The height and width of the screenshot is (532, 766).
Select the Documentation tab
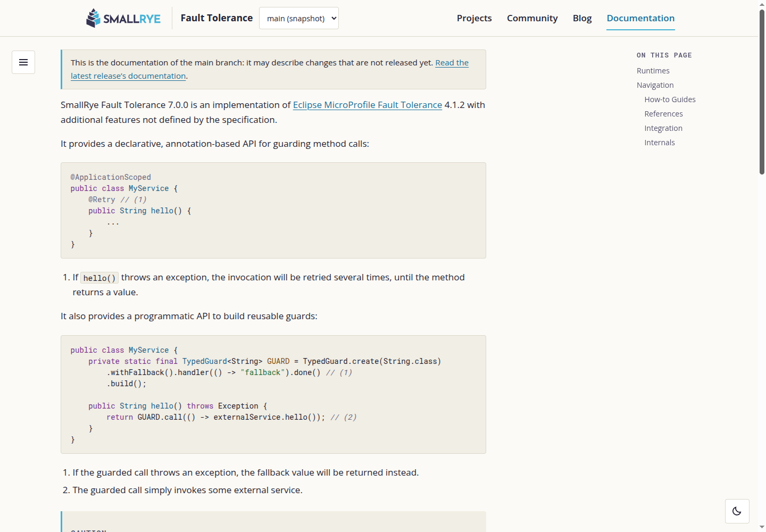point(640,18)
